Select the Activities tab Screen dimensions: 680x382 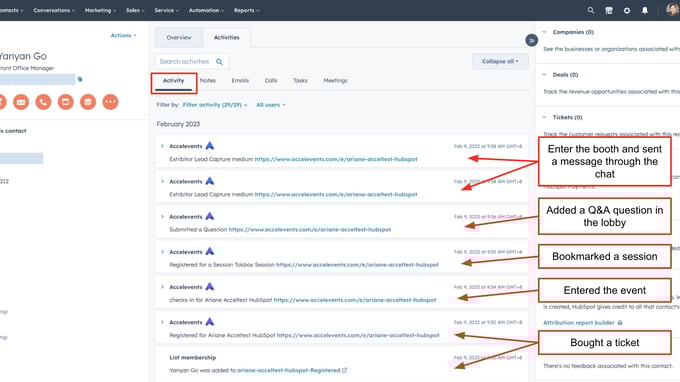pos(226,38)
